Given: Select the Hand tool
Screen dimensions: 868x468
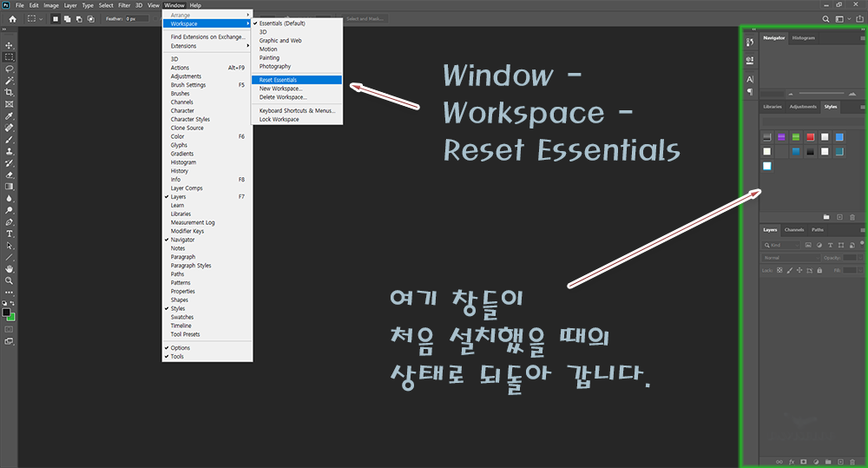Looking at the screenshot, I should [9, 269].
